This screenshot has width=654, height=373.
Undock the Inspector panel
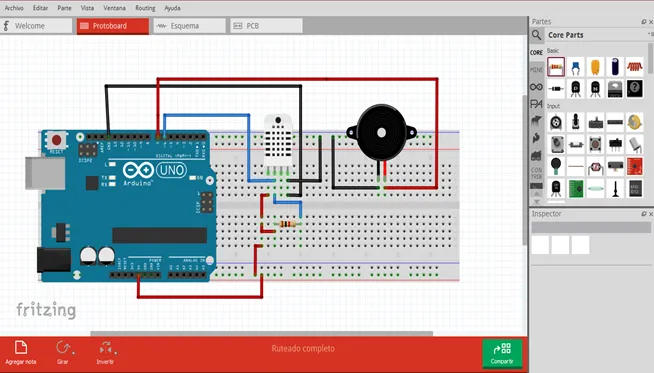coord(644,214)
